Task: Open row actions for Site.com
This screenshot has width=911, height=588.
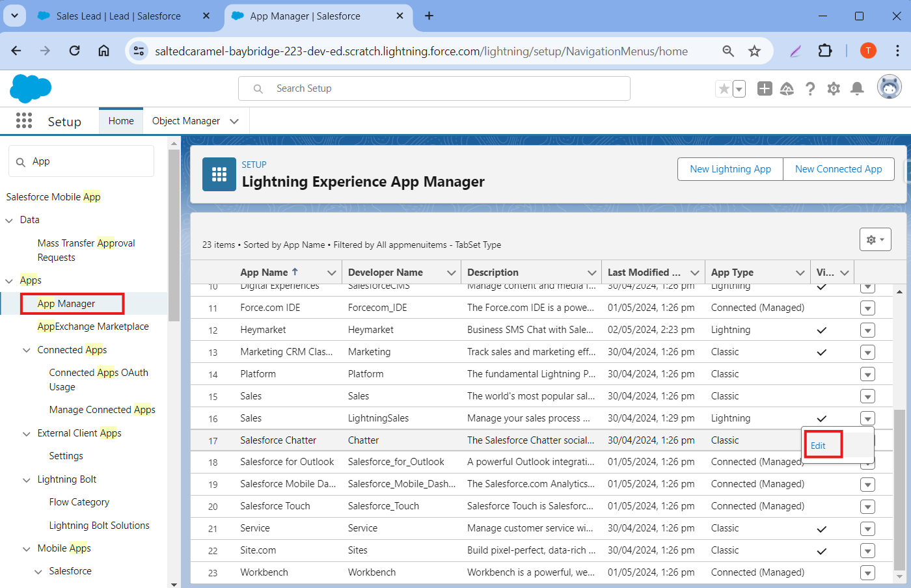Action: pyautogui.click(x=867, y=551)
